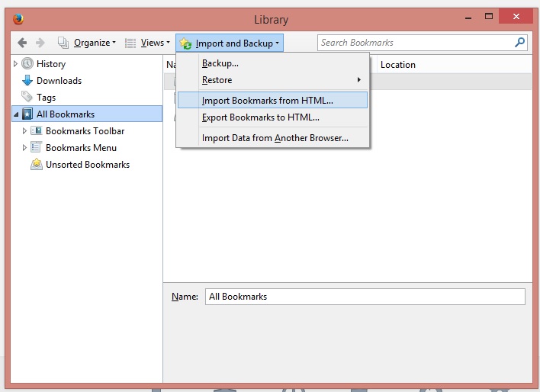Select All Bookmarks in the tree
This screenshot has height=392, width=540.
[x=87, y=114]
